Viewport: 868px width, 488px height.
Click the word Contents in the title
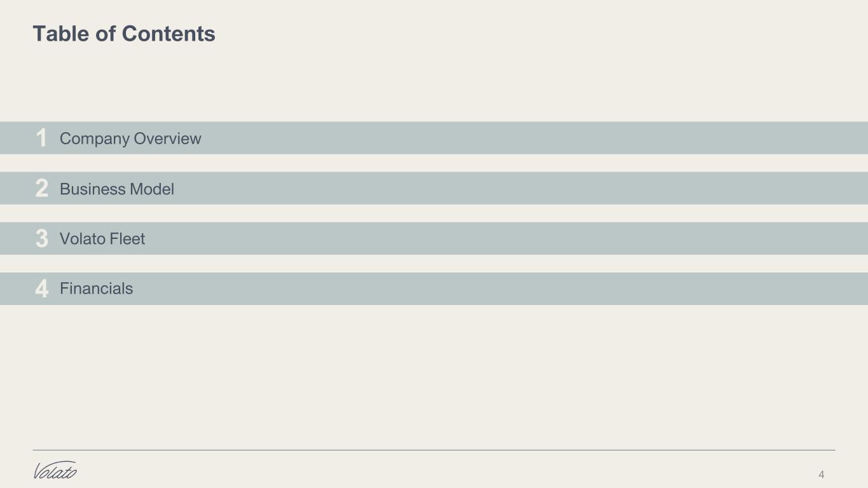169,34
